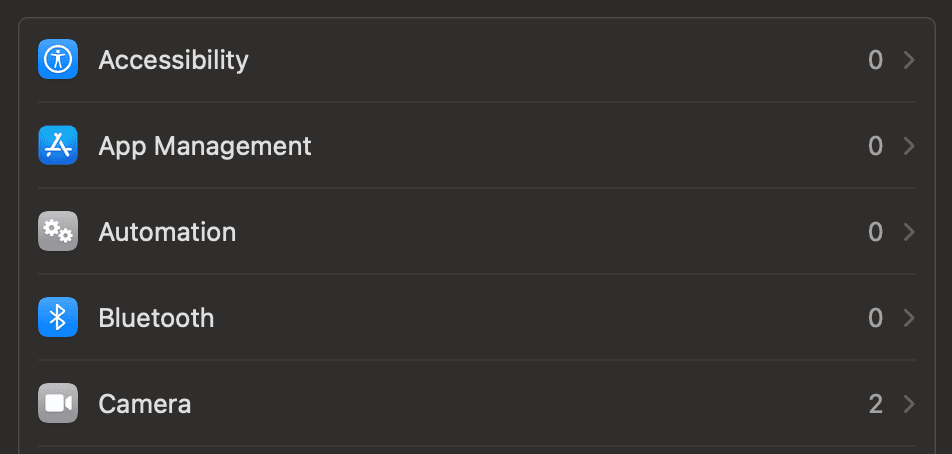Click the App Management count of 0

coord(875,146)
